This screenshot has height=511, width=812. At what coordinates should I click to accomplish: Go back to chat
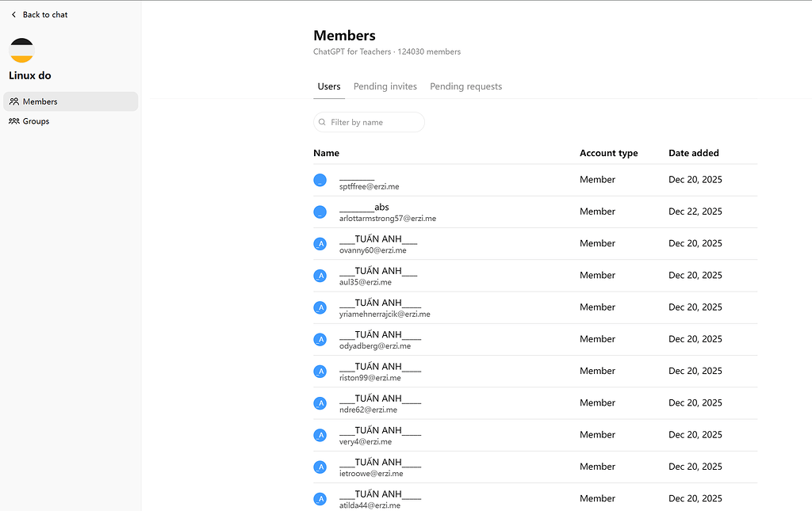pyautogui.click(x=40, y=14)
